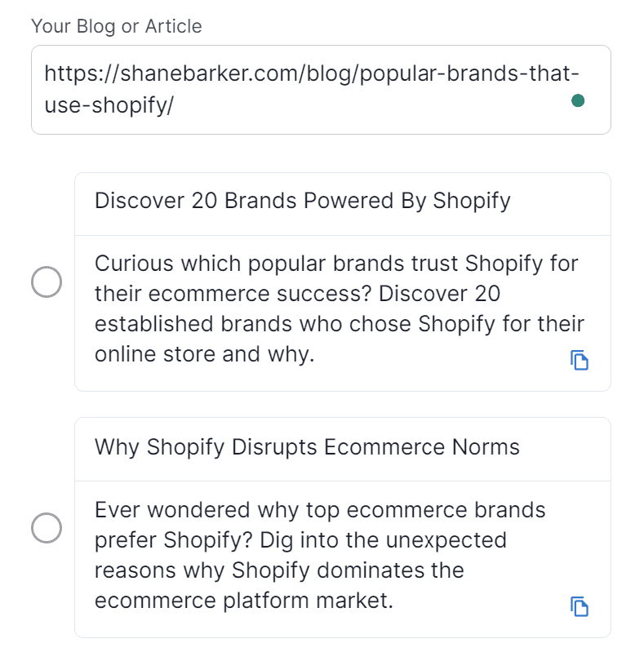Click "reasons why Shopify dominates the" line
The width and height of the screenshot is (644, 652).
coord(279,570)
